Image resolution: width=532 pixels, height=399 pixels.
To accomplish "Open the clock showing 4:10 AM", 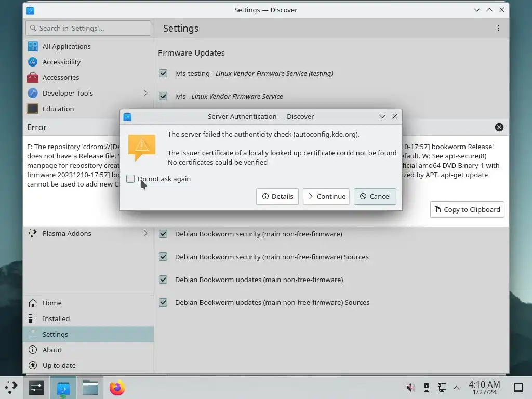I will point(484,388).
